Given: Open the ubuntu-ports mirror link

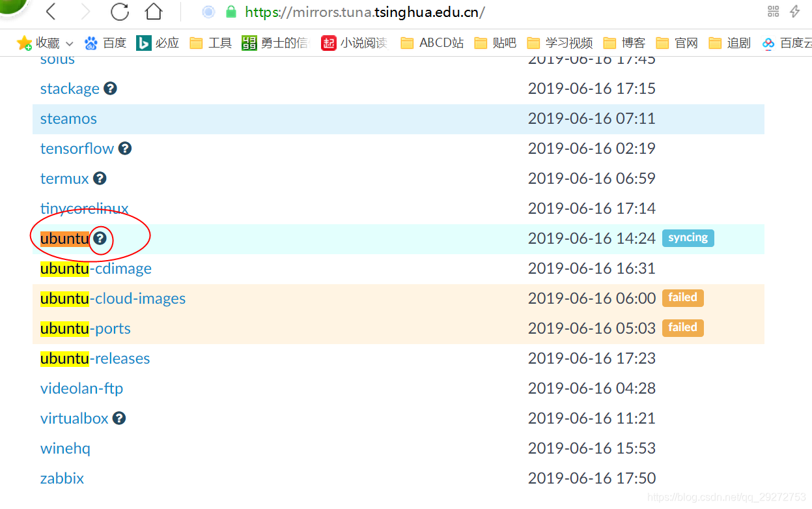Looking at the screenshot, I should 85,328.
